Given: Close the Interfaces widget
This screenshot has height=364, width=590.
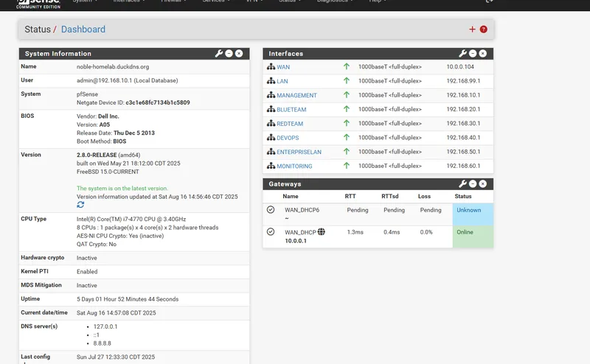Looking at the screenshot, I should coord(483,53).
